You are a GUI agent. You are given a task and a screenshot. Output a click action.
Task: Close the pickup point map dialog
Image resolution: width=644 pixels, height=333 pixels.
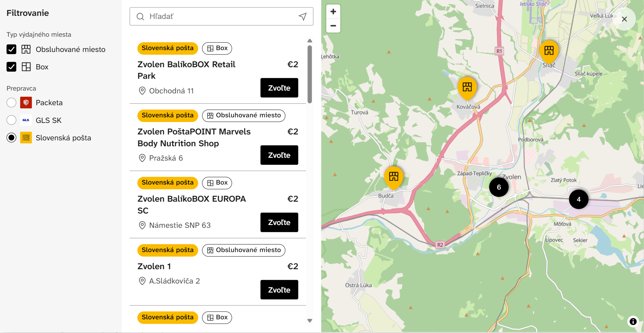pos(624,19)
